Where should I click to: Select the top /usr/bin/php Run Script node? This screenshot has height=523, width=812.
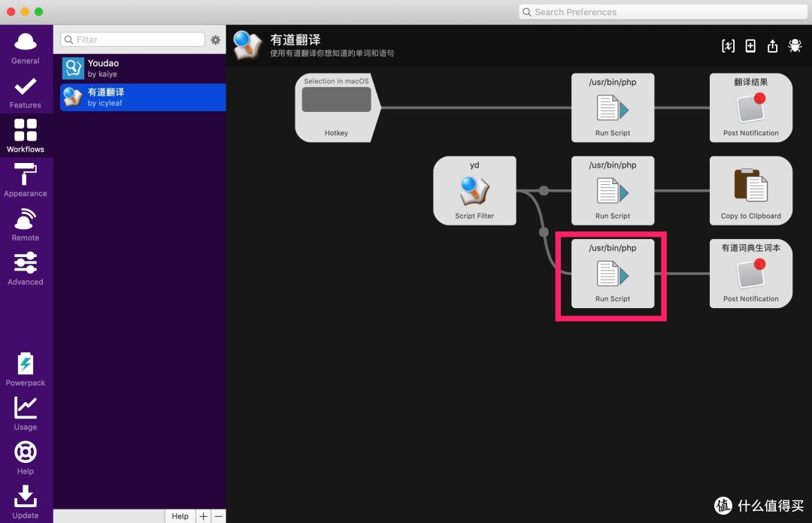click(x=613, y=107)
